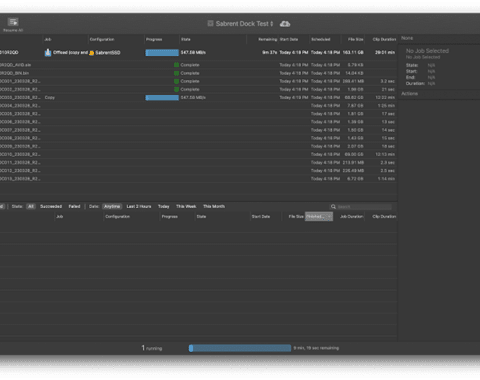Click the main offload job progress bar
This screenshot has height=380, width=480.
pos(162,53)
